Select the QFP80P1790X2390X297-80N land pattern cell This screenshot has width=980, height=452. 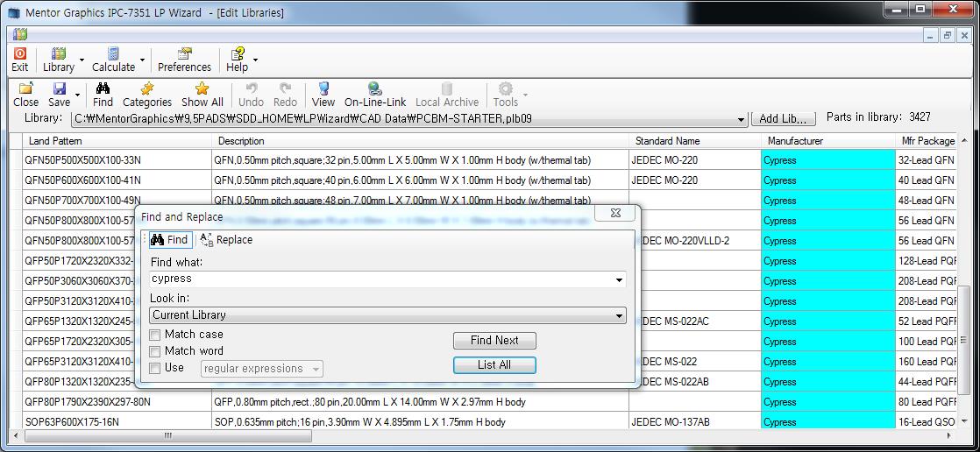[x=117, y=402]
